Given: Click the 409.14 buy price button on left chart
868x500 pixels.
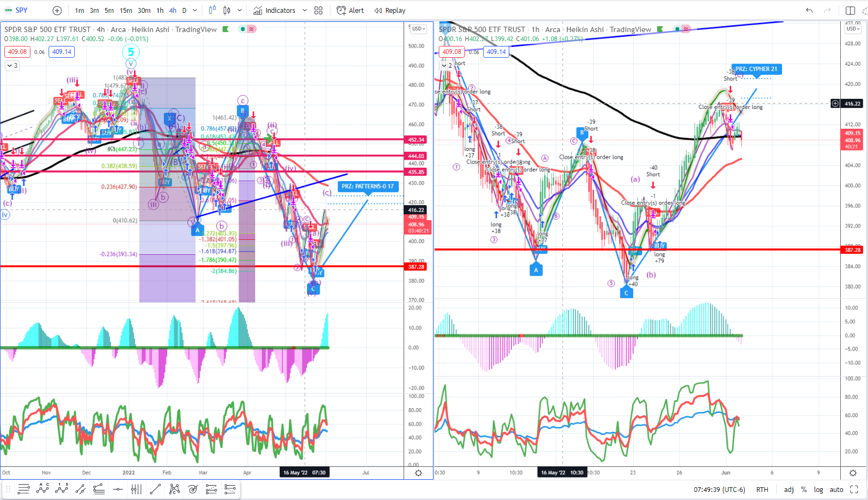Looking at the screenshot, I should [x=61, y=52].
